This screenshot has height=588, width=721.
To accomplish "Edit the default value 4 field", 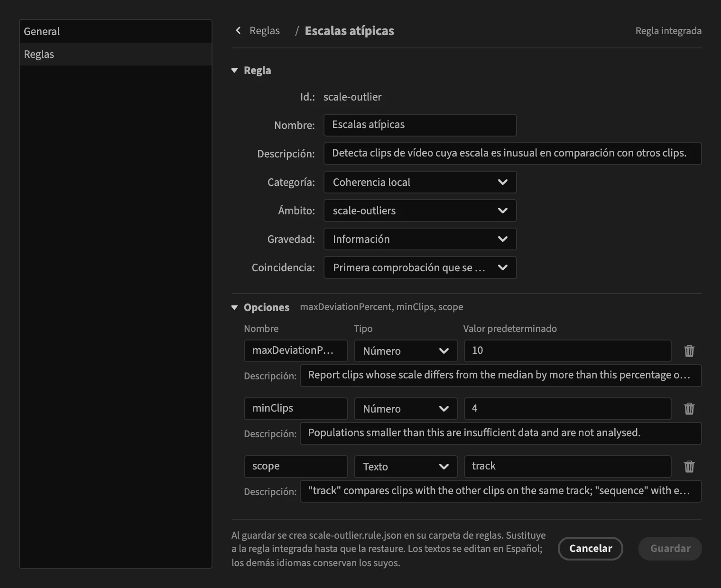I will click(x=567, y=409).
